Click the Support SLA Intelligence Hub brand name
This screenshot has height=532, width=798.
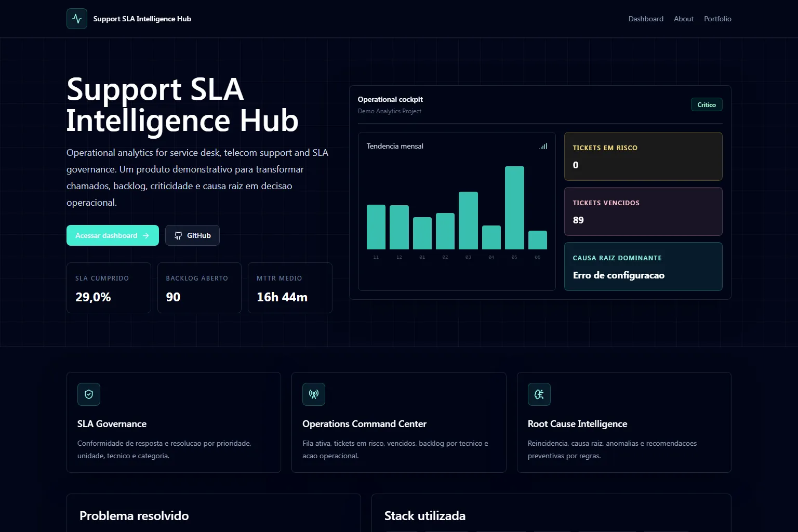tap(142, 19)
